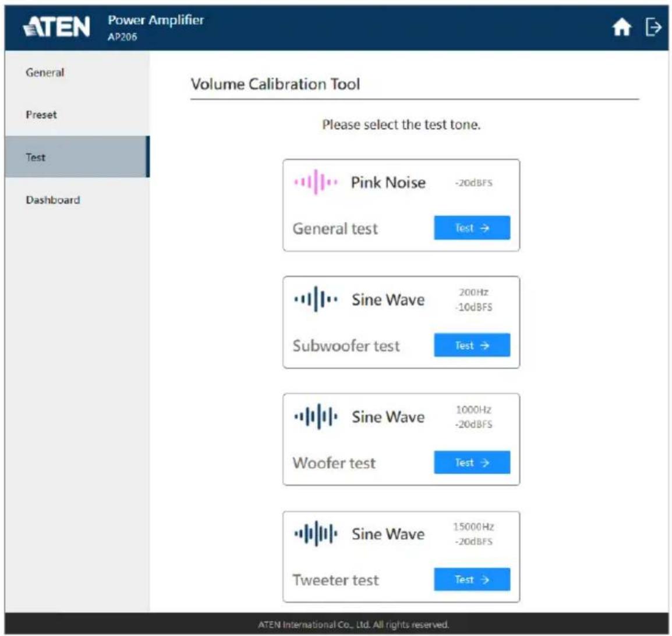Click the 'Please select the test tone.' text
The width and height of the screenshot is (672, 636).
click(x=401, y=125)
